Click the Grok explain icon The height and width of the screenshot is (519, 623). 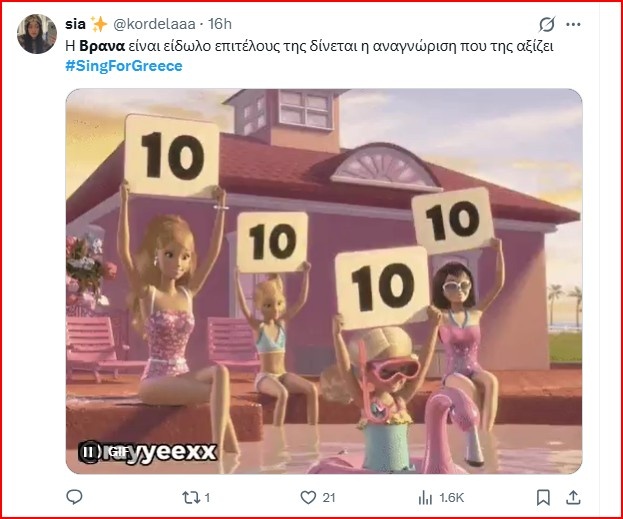547,25
